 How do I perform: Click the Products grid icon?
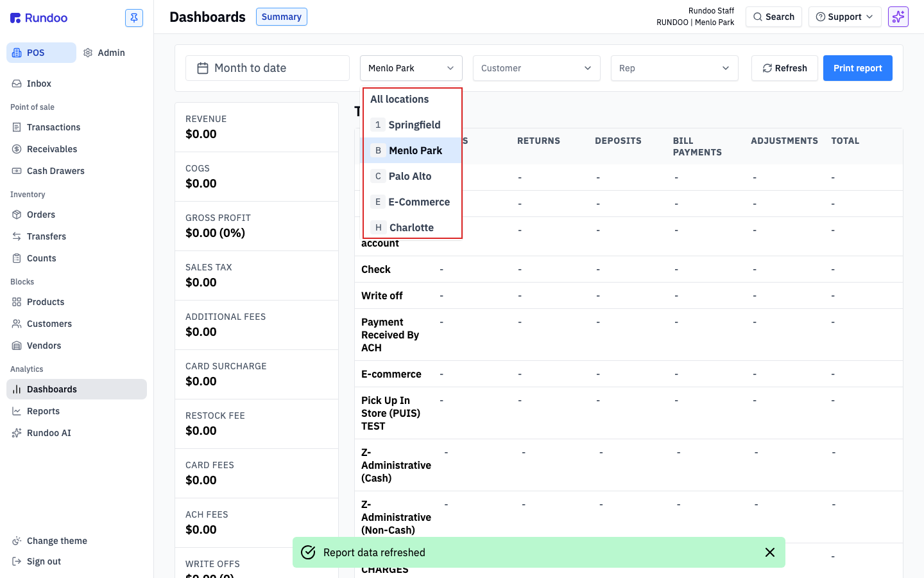(17, 302)
